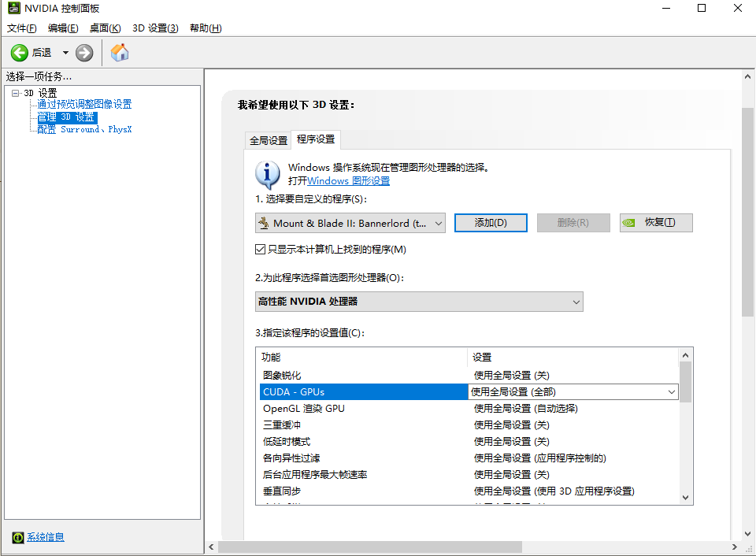
Task: Select OpenGL 渲染 GPU row
Action: (x=468, y=409)
